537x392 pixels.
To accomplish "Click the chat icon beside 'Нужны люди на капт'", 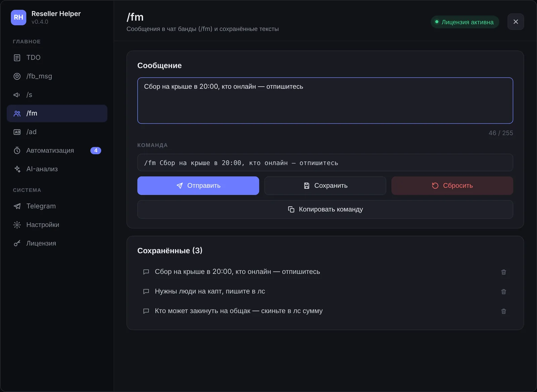I will click(x=146, y=291).
